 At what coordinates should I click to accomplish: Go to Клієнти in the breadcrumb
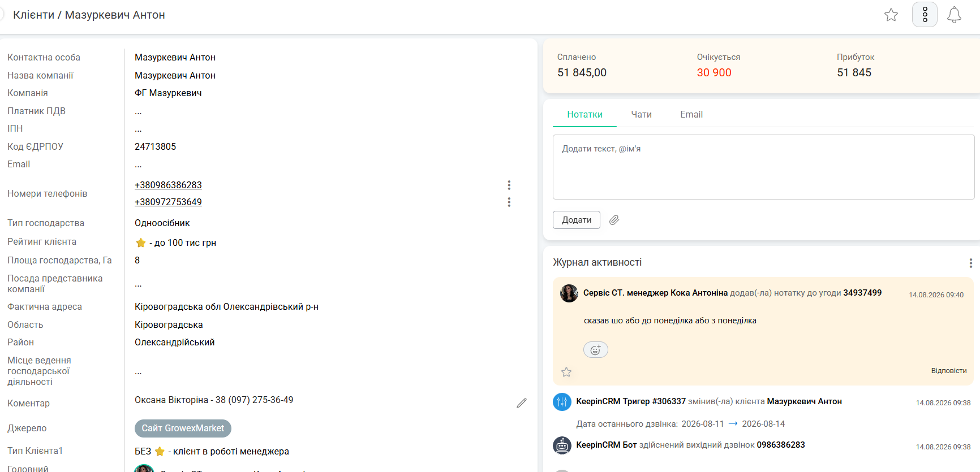click(34, 15)
